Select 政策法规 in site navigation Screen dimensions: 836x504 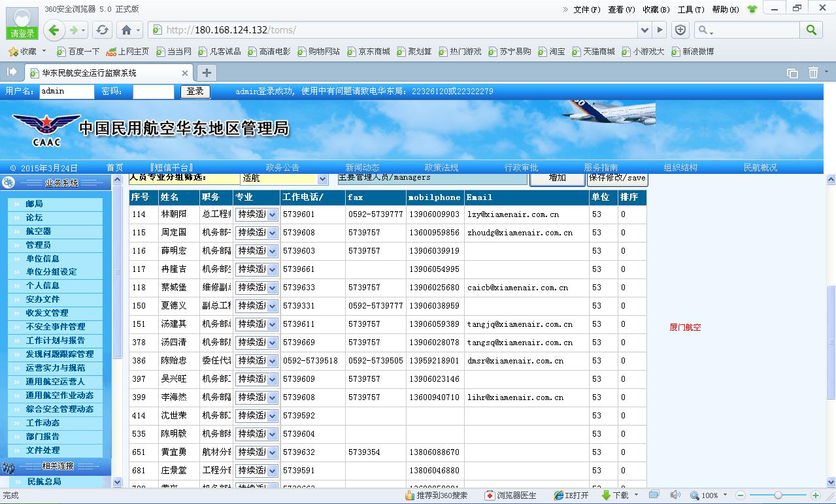click(442, 167)
